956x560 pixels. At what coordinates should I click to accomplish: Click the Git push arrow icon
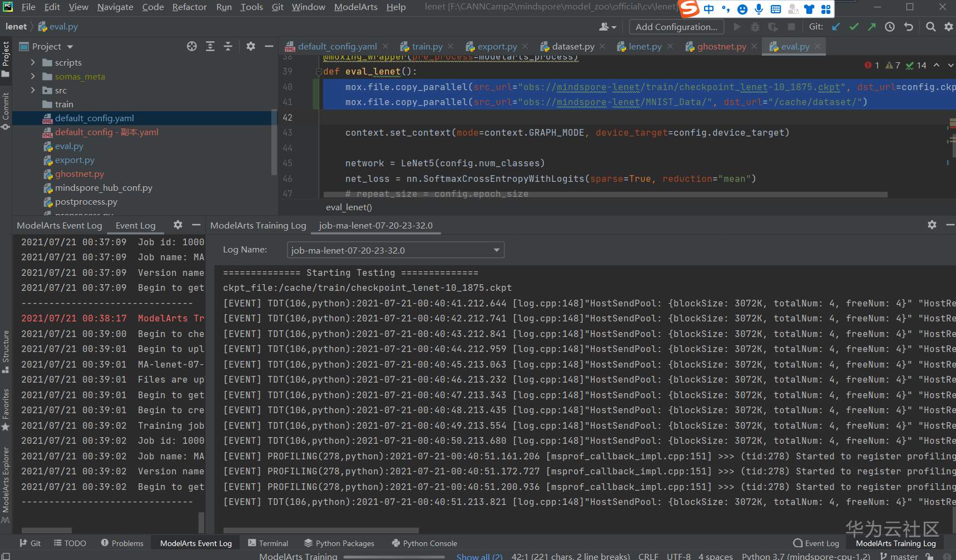pyautogui.click(x=871, y=27)
